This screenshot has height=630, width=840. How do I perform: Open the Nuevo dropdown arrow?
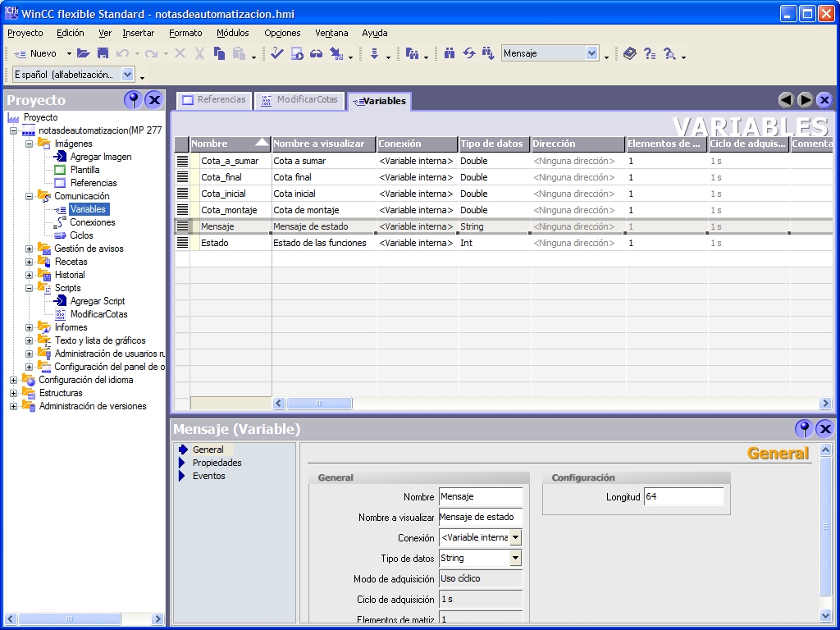point(68,53)
